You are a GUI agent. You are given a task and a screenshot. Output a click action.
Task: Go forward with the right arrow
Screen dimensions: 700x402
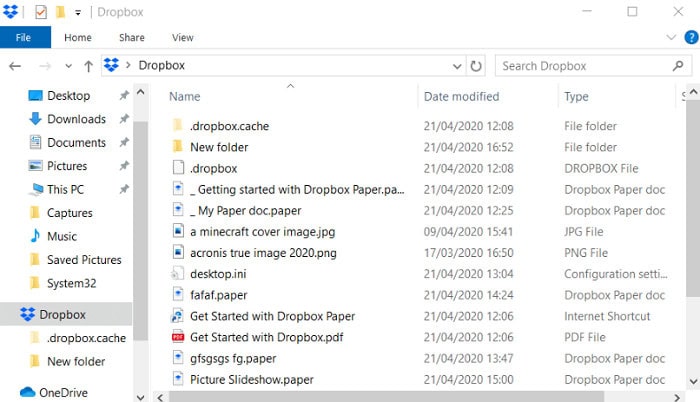[45, 66]
